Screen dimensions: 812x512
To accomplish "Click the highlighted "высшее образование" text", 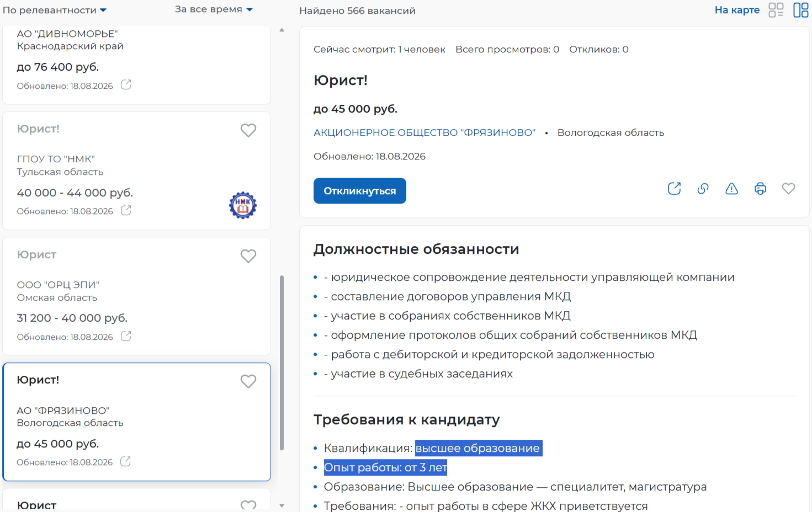I will [x=479, y=448].
